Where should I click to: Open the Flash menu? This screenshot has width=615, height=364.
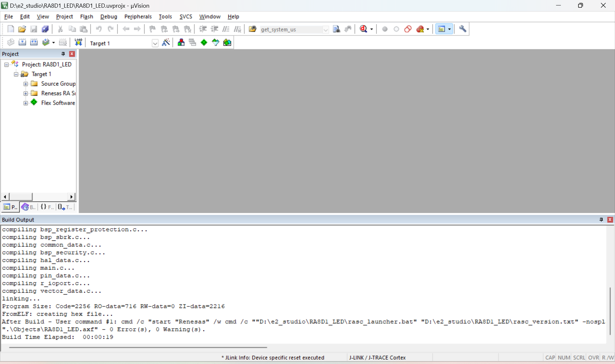[86, 17]
